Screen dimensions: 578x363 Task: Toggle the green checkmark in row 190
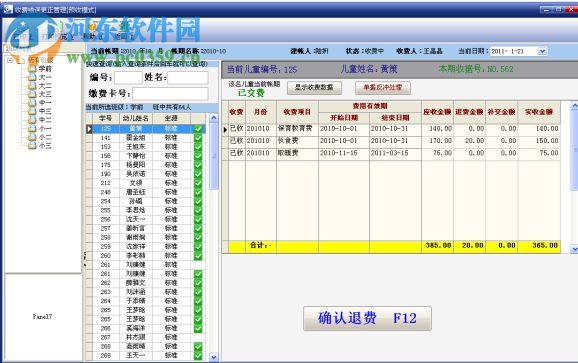198,174
